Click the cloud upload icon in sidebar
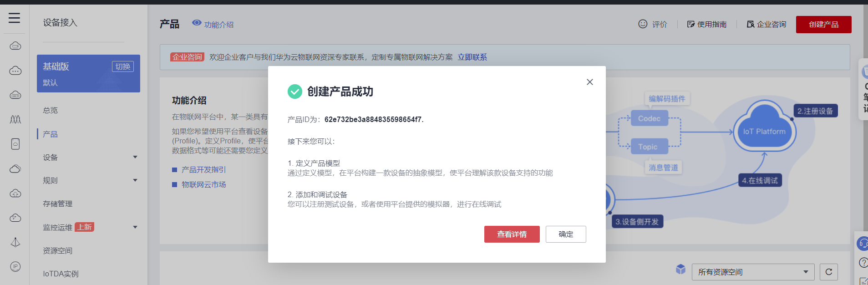Viewport: 868px width, 285px height. [15, 193]
